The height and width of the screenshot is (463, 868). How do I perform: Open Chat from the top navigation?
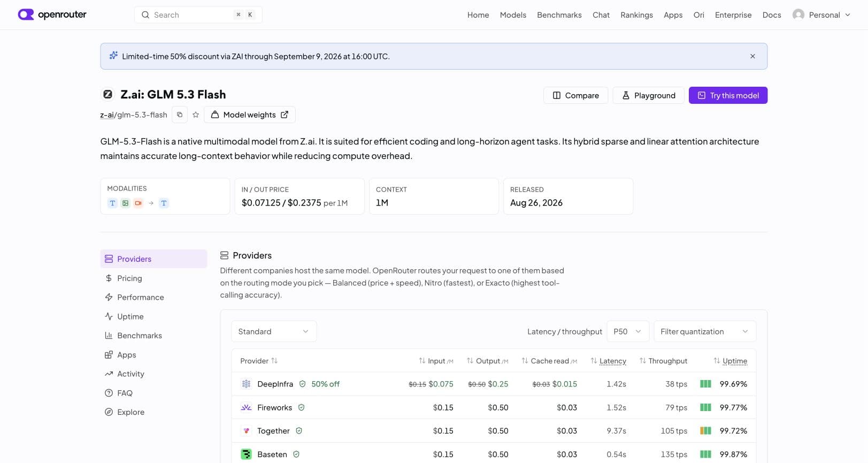pyautogui.click(x=601, y=15)
